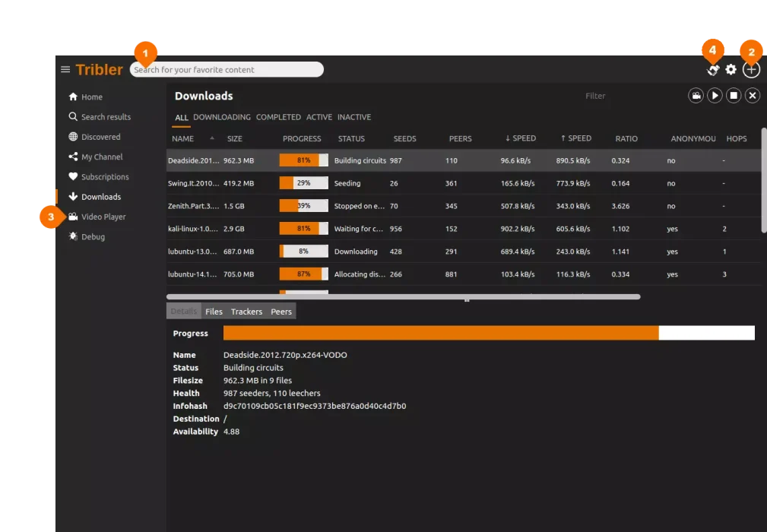The width and height of the screenshot is (767, 532).
Task: Select the Zenith.Part.3… download row
Action: (464, 206)
